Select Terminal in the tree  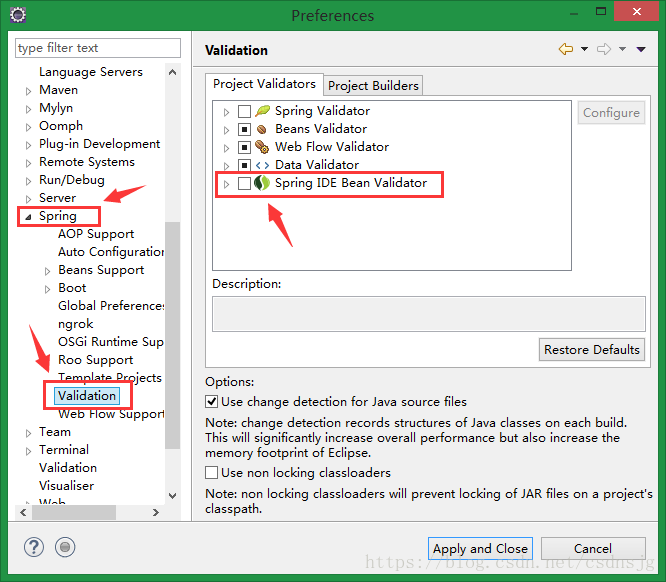[x=64, y=449]
